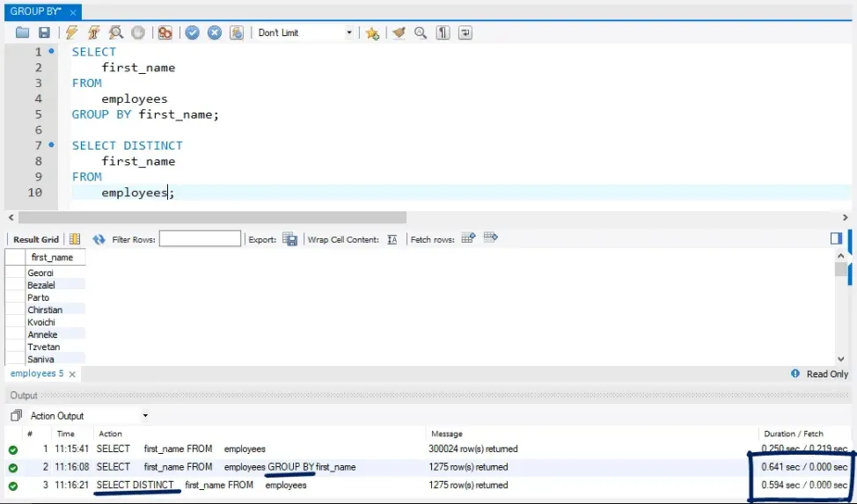Toggle invisible characters pilcrow icon
Viewport: 857px width, 504px height.
(443, 33)
